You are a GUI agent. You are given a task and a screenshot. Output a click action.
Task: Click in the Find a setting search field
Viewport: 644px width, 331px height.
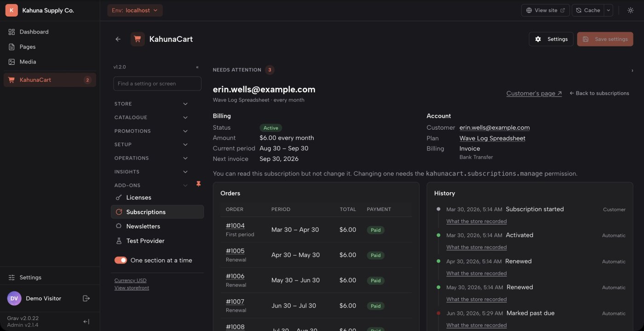(157, 84)
